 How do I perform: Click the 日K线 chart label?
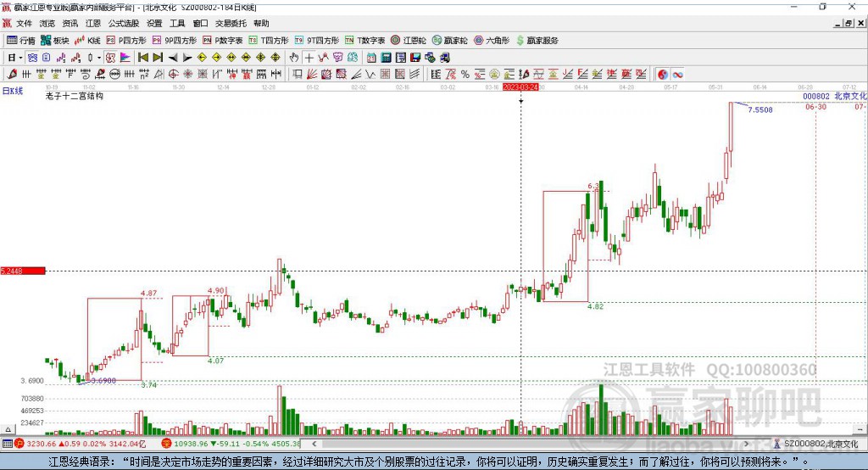pos(13,90)
